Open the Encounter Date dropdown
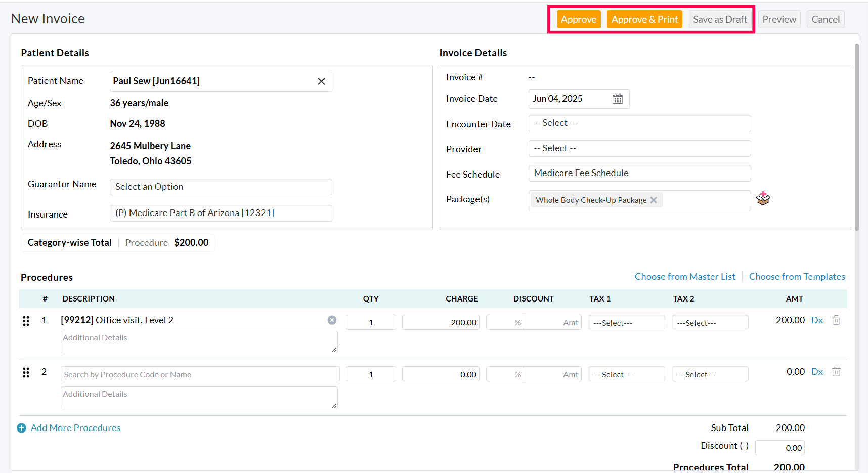The height and width of the screenshot is (473, 868). [x=639, y=123]
